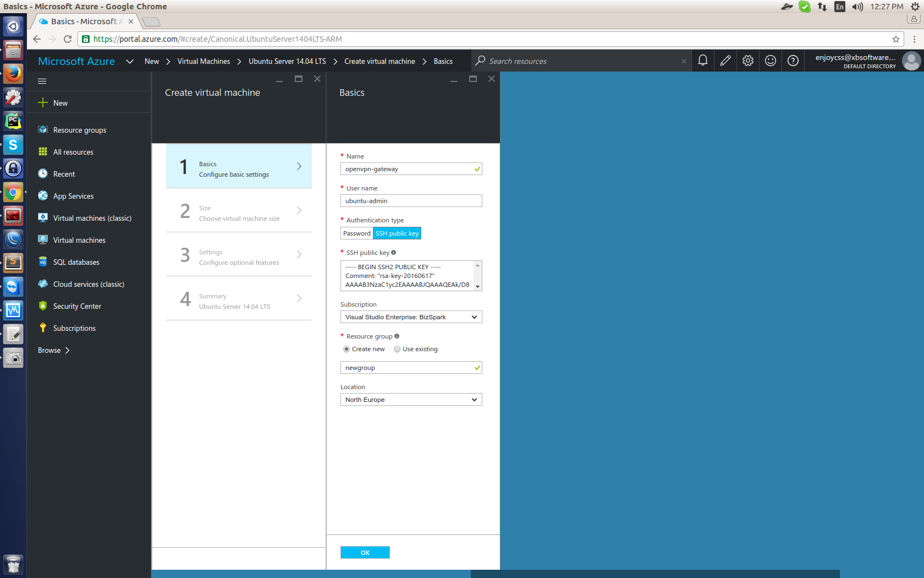
Task: Switch authentication type to Password
Action: pos(356,233)
